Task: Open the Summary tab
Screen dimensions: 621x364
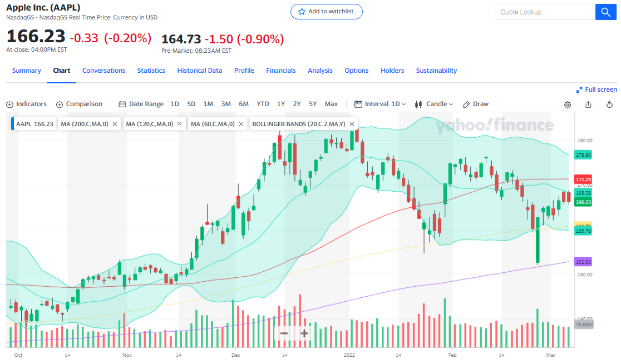Action: (27, 71)
